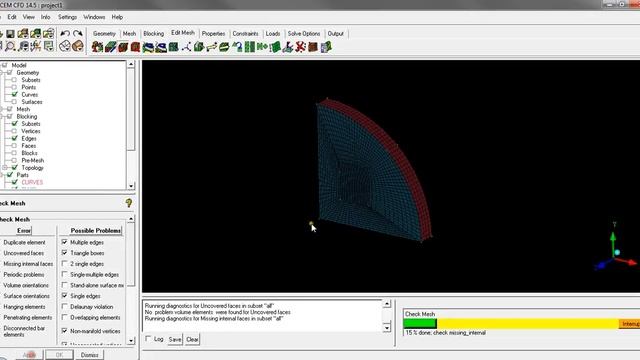Switch to the Output tab

coord(336,33)
